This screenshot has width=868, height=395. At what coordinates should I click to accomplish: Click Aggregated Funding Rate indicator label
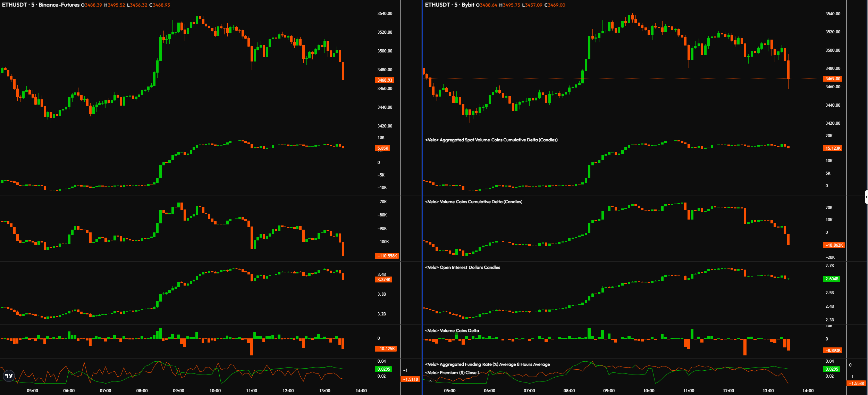487,364
